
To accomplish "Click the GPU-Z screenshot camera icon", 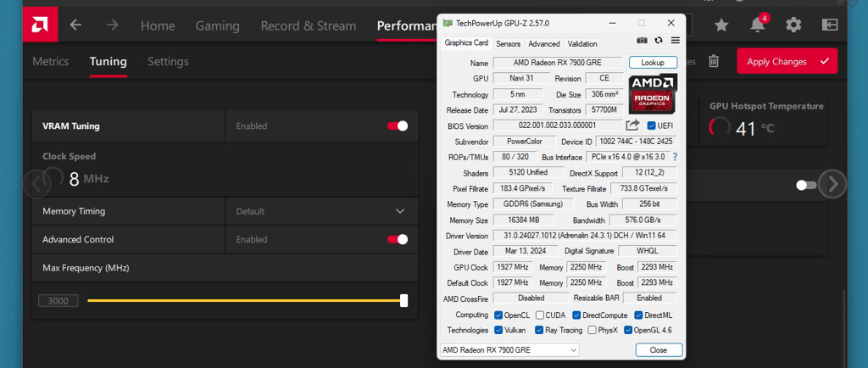I will point(643,41).
